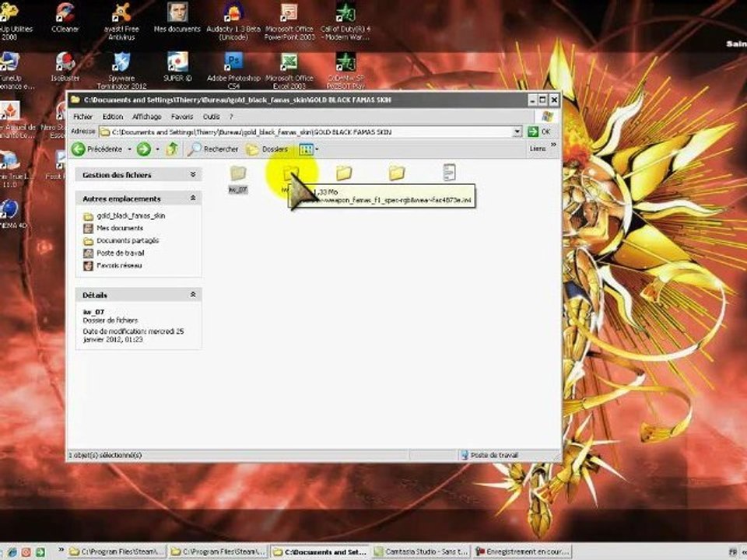Open Microsoft Office Excel 2003 shortcut

[289, 71]
